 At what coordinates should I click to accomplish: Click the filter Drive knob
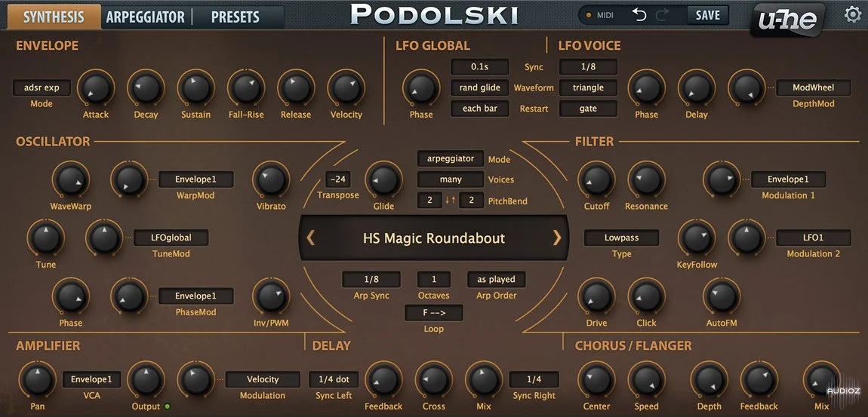[x=597, y=296]
